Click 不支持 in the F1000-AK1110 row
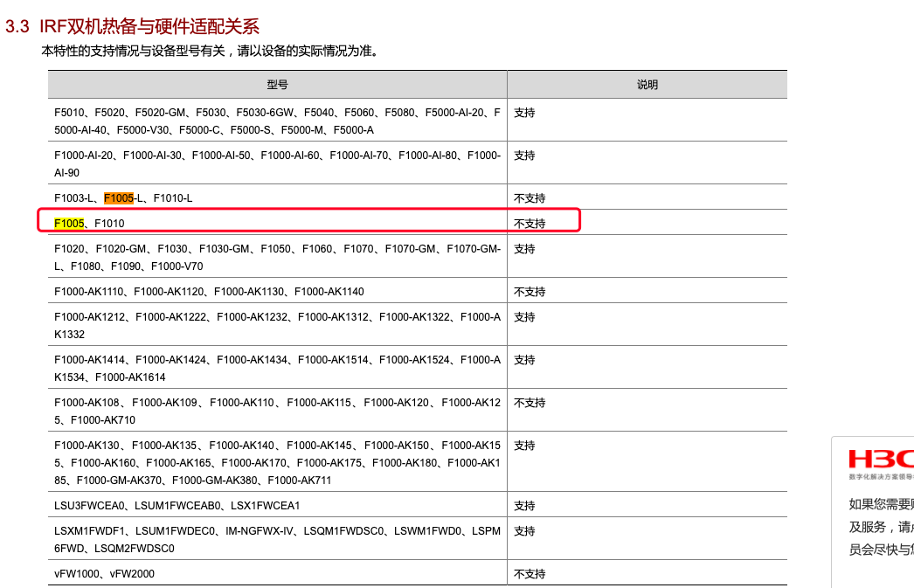This screenshot has height=588, width=914. point(530,291)
